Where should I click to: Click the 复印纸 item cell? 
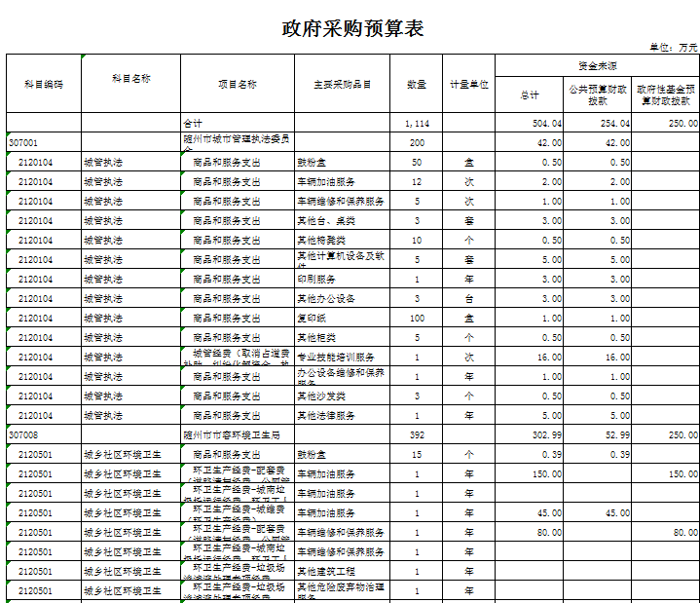pyautogui.click(x=342, y=318)
